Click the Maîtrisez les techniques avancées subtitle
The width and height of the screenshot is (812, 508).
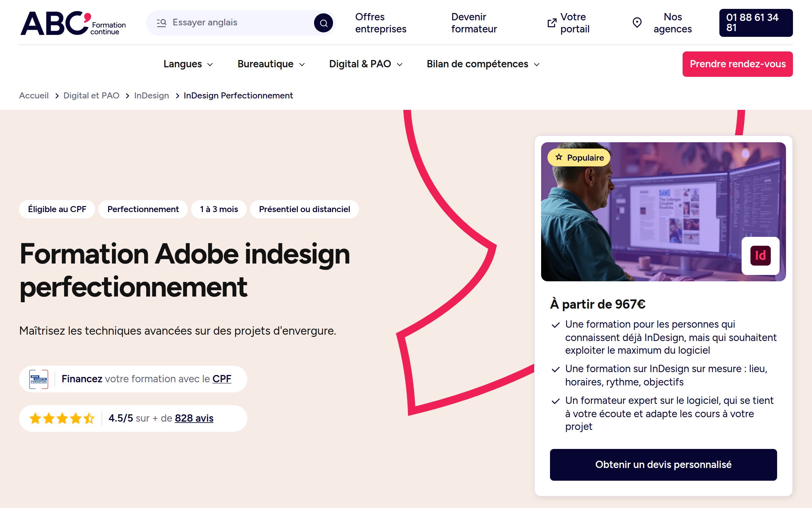tap(178, 331)
